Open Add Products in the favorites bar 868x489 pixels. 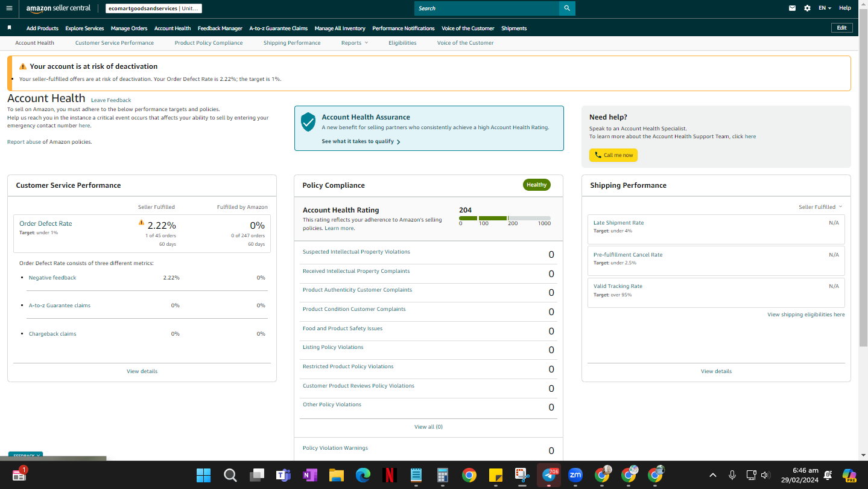pyautogui.click(x=42, y=28)
